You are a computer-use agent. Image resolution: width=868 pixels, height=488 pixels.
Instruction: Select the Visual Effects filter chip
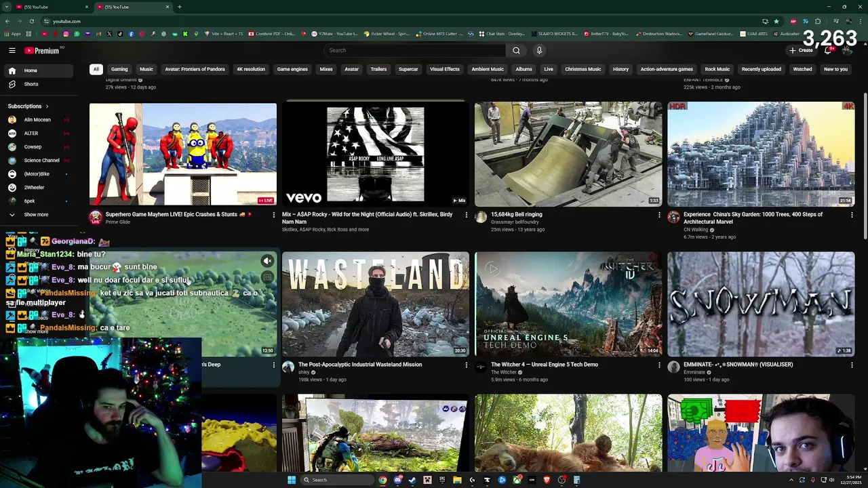click(x=445, y=69)
